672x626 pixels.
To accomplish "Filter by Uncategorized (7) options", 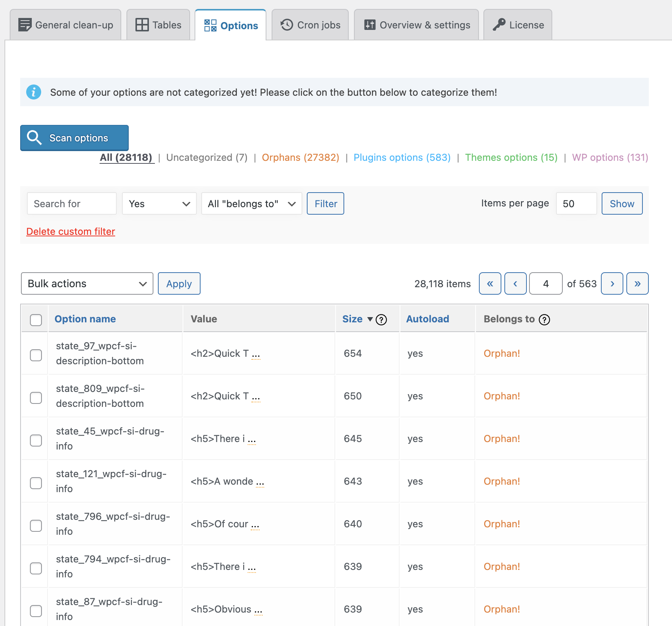I will (207, 157).
